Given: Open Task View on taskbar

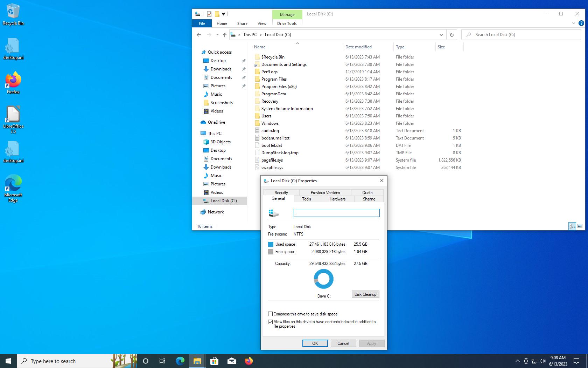Looking at the screenshot, I should (162, 361).
